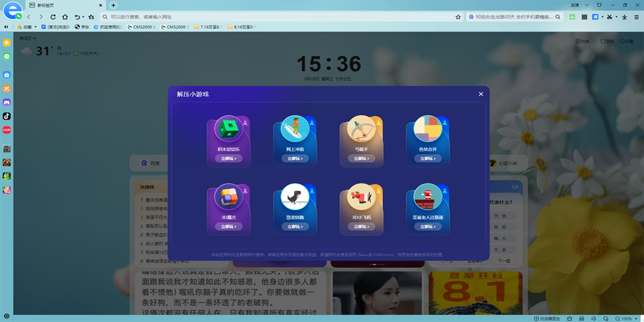The image size is (644, 322).
Task: Open the downloads arrow icon in toolbar
Action: (x=624, y=17)
